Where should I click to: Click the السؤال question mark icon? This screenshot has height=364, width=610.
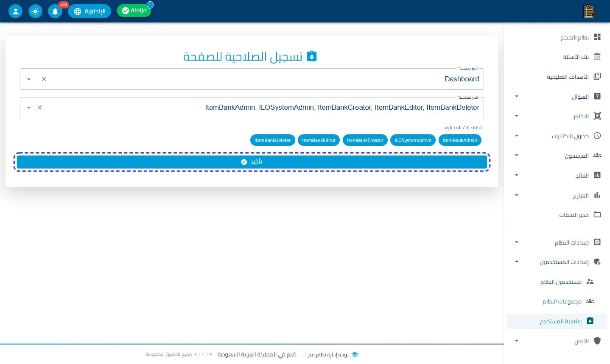597,97
